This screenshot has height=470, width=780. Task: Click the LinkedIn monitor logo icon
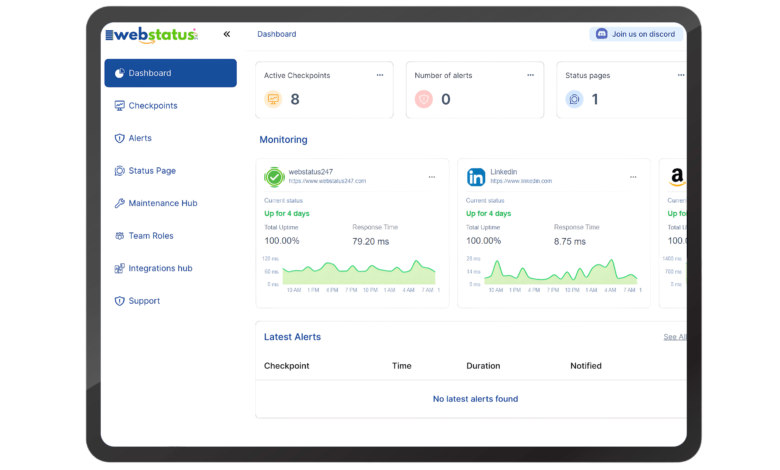click(476, 177)
